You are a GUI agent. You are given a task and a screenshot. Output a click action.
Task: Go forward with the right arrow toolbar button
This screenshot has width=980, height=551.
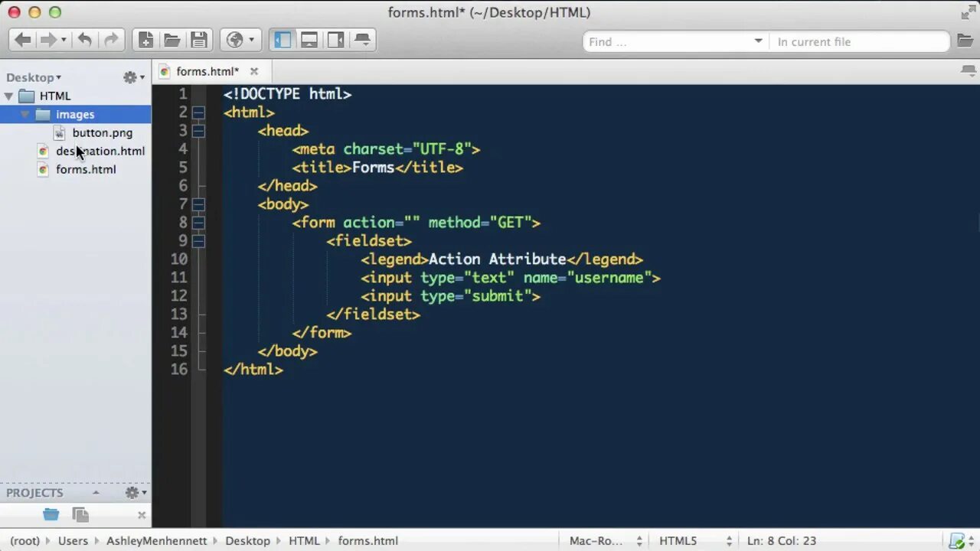[47, 40]
